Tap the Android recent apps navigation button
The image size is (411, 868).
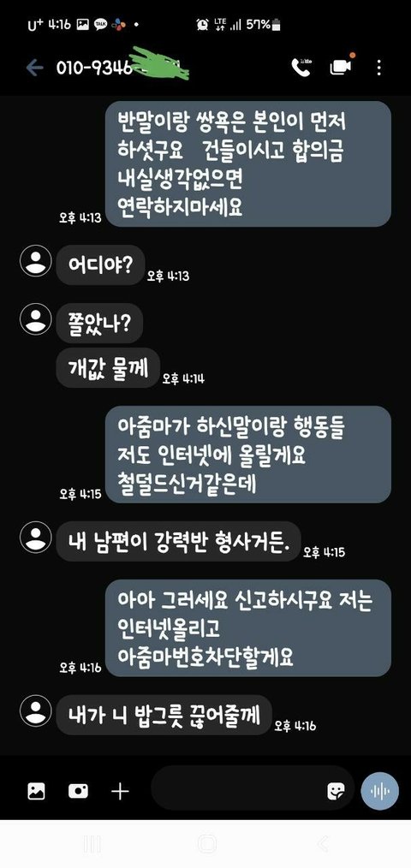pos(92,845)
